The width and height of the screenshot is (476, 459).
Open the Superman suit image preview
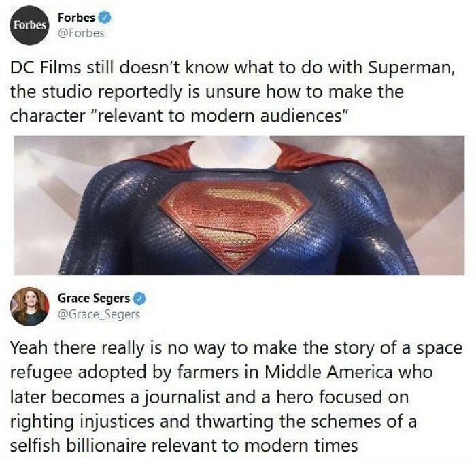(x=239, y=205)
